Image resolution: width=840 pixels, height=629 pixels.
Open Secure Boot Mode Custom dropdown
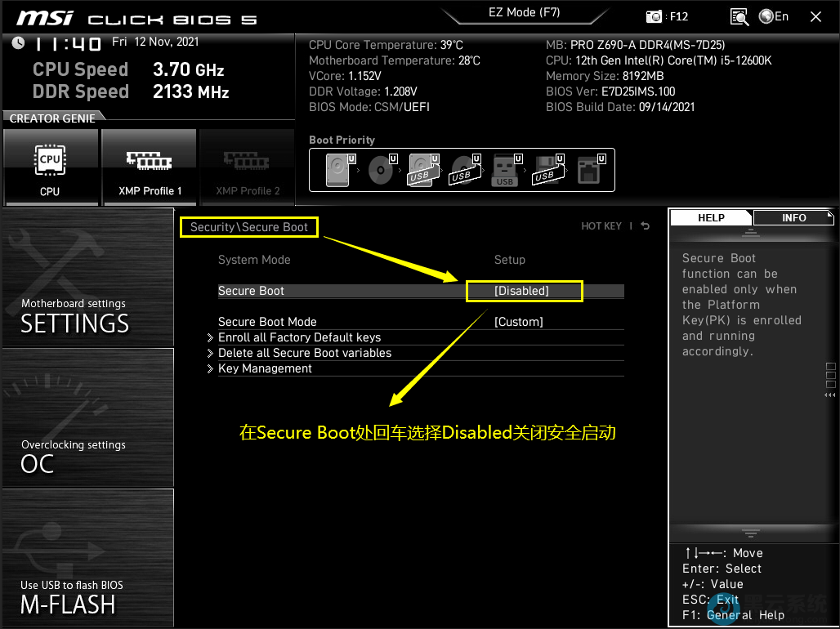pos(518,322)
